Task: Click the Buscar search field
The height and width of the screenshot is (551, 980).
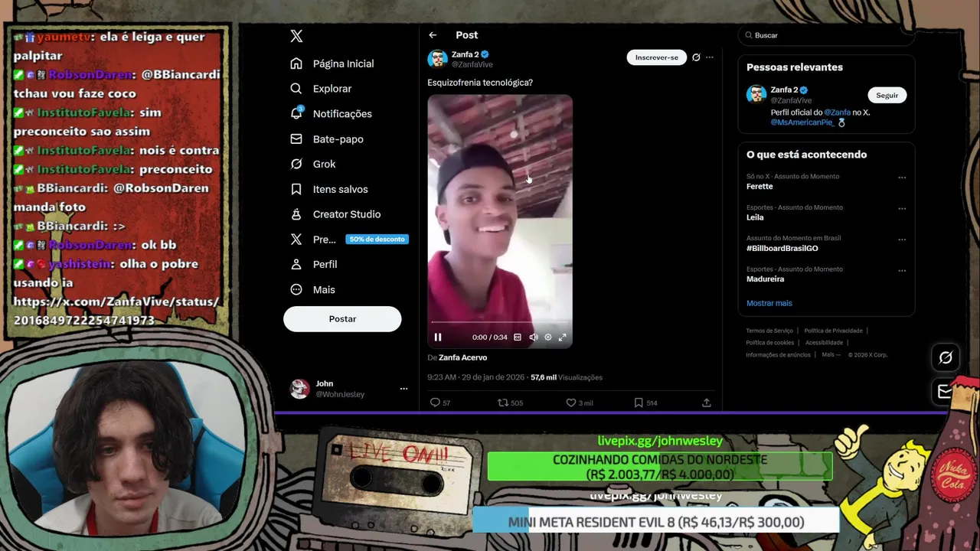Action: [x=826, y=35]
